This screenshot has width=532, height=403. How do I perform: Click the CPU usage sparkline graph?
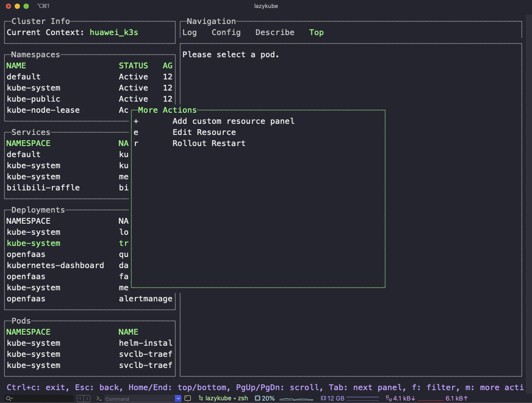(296, 399)
